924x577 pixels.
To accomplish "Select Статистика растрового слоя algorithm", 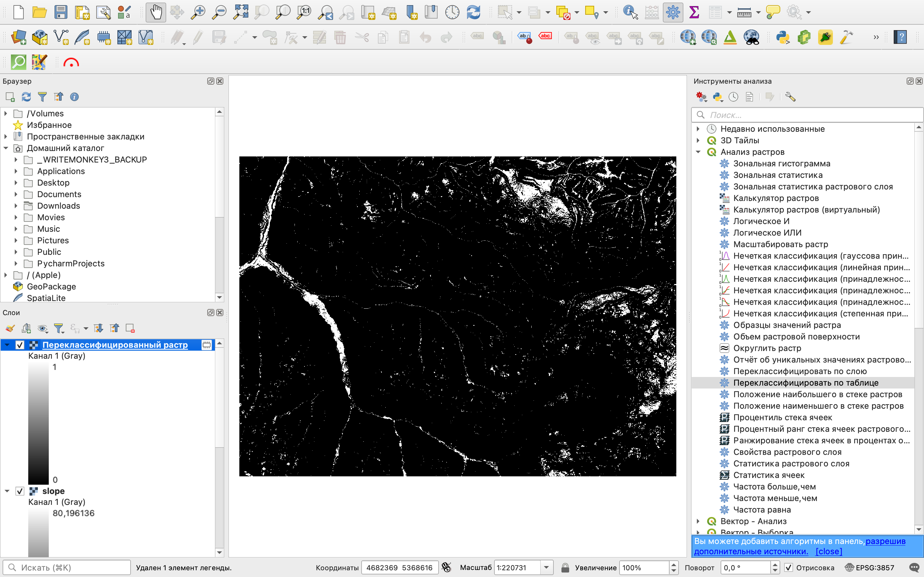I will pos(791,464).
